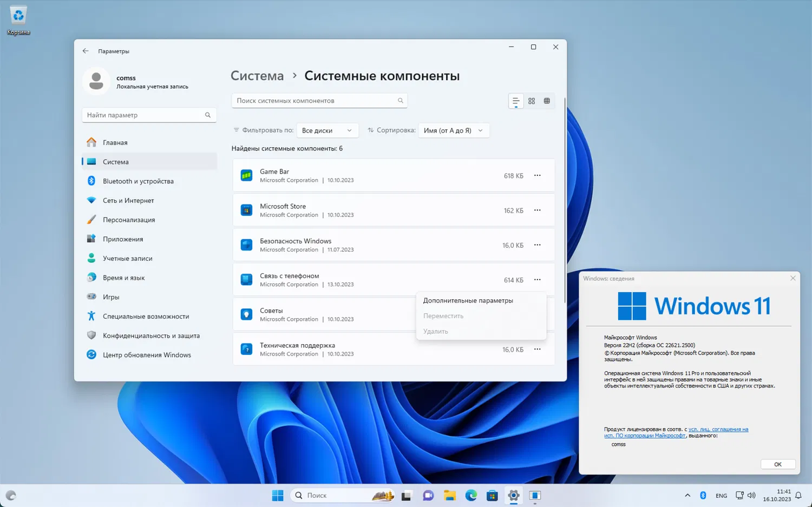
Task: Click the Game Bar size 618 КБ
Action: click(x=514, y=176)
